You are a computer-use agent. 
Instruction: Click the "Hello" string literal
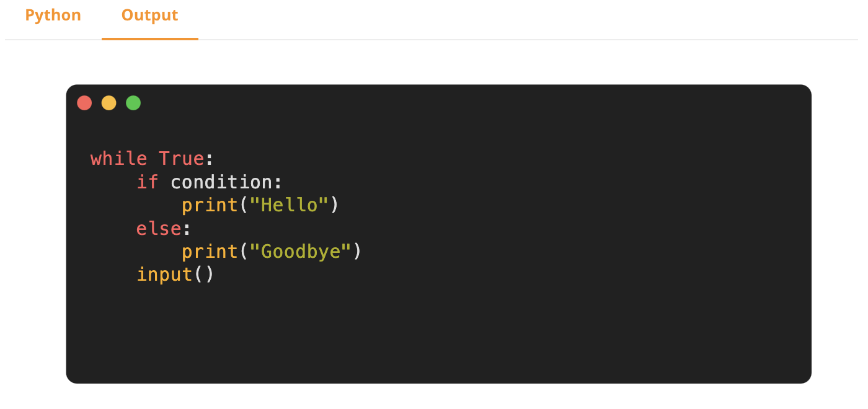(289, 205)
